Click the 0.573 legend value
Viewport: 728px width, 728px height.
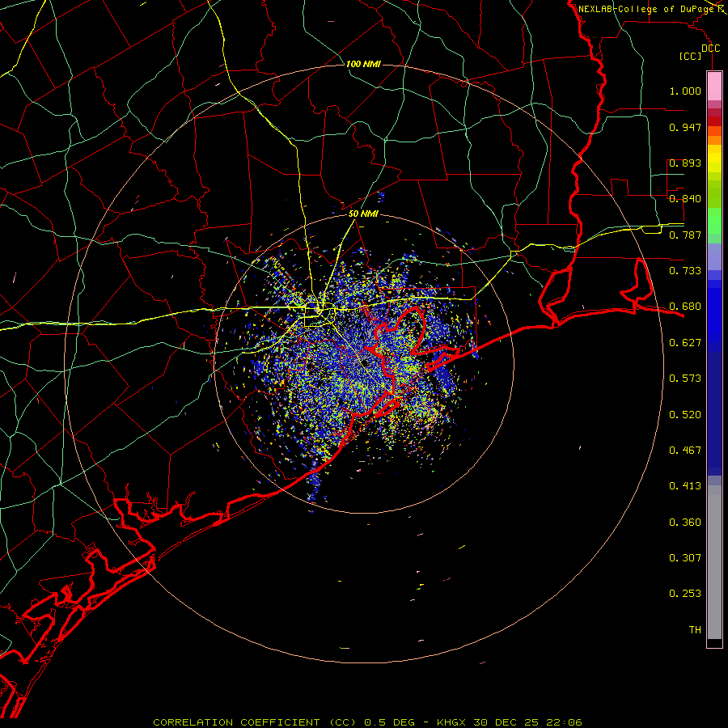click(685, 379)
